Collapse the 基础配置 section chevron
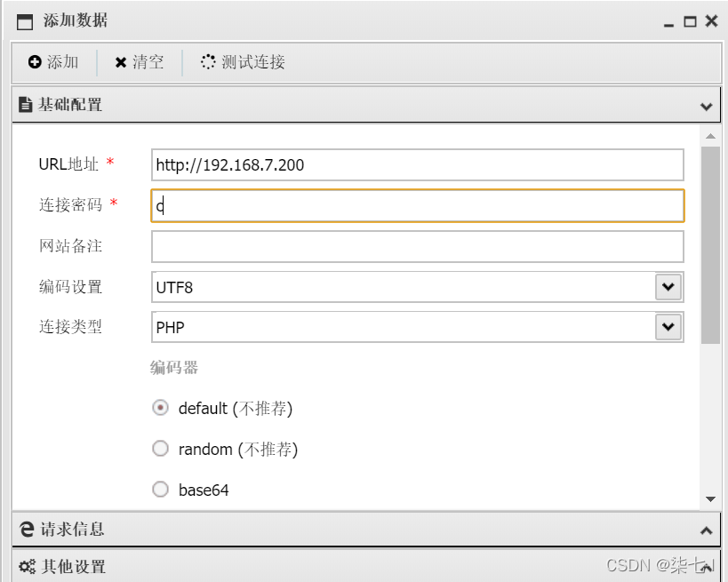Screen dimensions: 728x582 (706, 107)
